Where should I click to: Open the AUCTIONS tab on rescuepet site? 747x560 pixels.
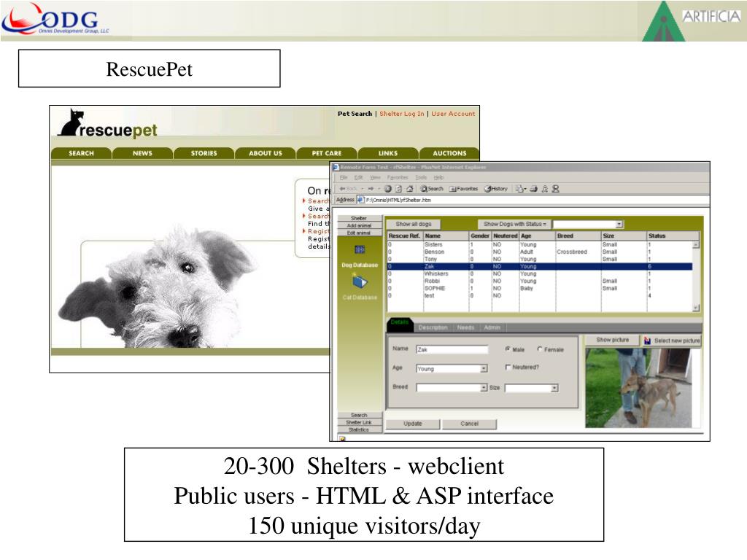tap(449, 153)
